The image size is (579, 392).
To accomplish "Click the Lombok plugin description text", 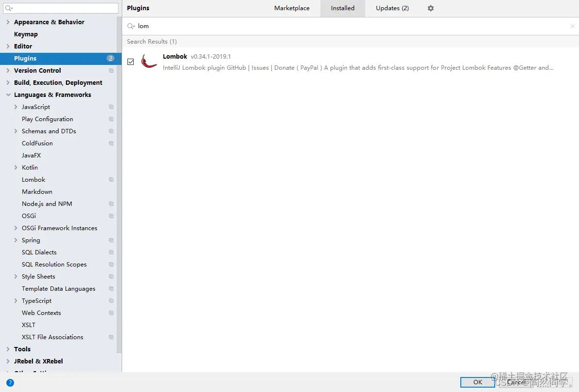I will pyautogui.click(x=358, y=68).
